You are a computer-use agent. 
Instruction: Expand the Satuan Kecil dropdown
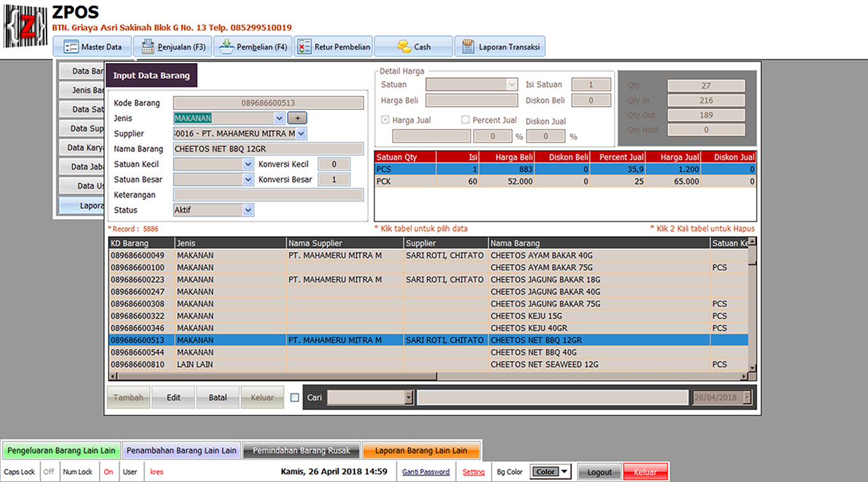pyautogui.click(x=247, y=164)
